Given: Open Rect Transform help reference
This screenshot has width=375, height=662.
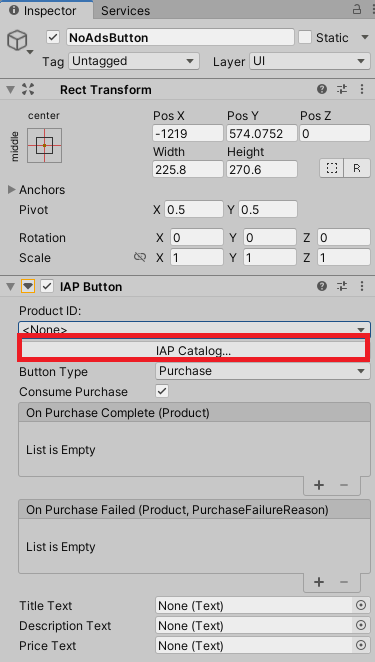Looking at the screenshot, I should pyautogui.click(x=322, y=89).
